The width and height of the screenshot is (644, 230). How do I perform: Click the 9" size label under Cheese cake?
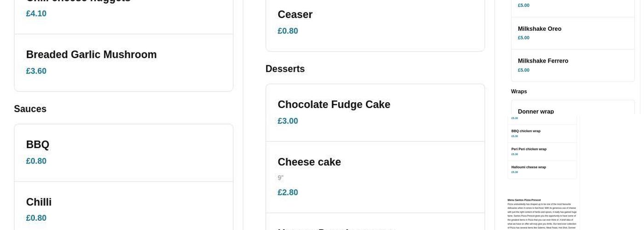(x=281, y=178)
